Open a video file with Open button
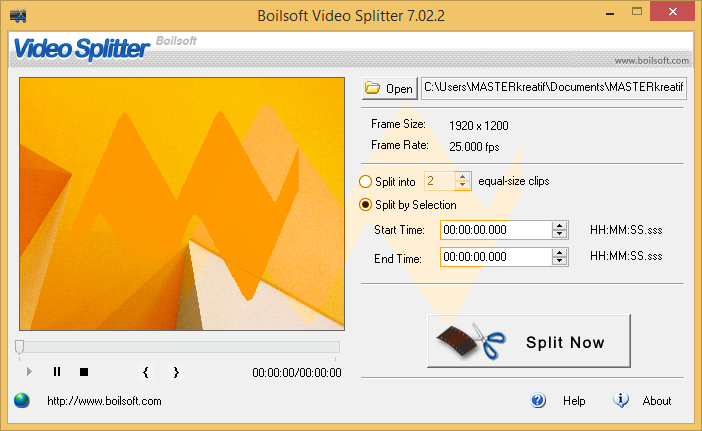Viewport: 702px width, 431px height. pos(389,89)
